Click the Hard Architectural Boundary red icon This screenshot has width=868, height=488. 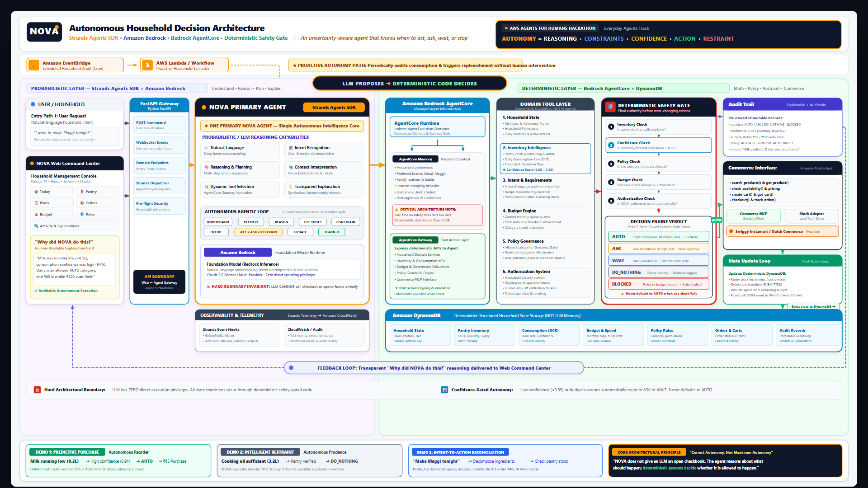point(37,389)
